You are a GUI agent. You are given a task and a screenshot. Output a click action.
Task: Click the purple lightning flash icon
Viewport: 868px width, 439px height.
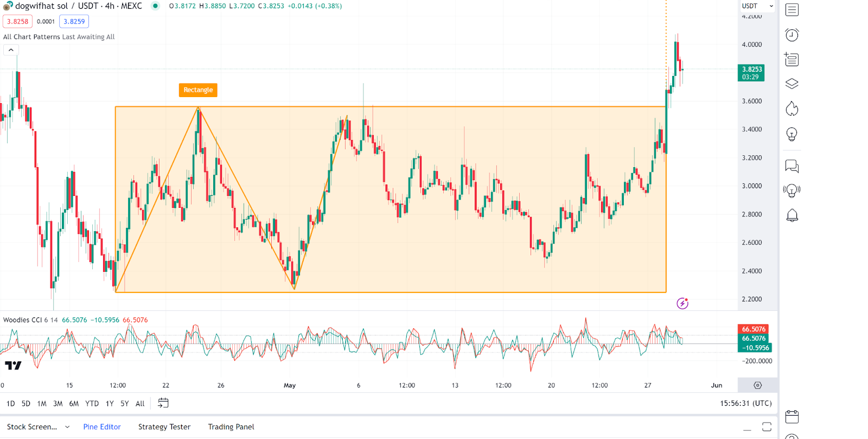[682, 303]
